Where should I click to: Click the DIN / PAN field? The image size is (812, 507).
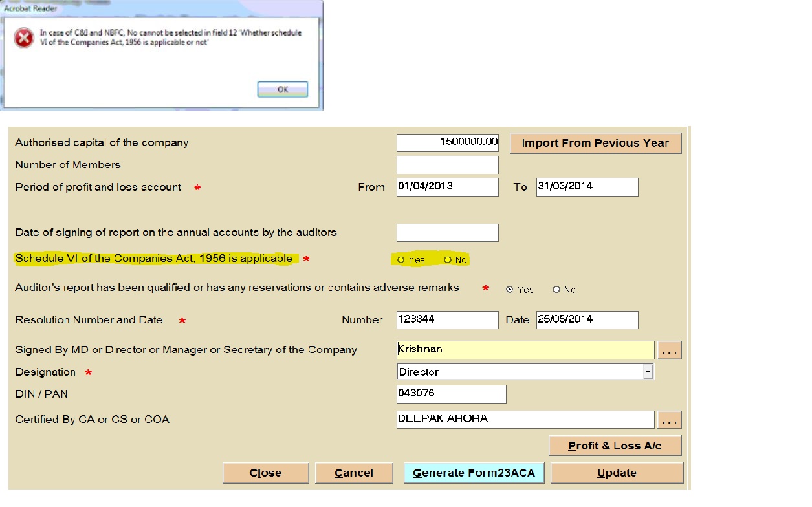(x=451, y=394)
